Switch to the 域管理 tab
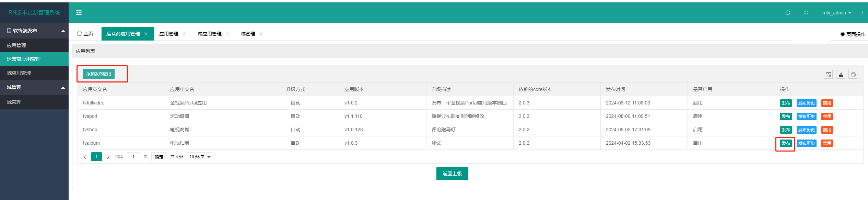Image resolution: width=868 pixels, height=200 pixels. [248, 34]
